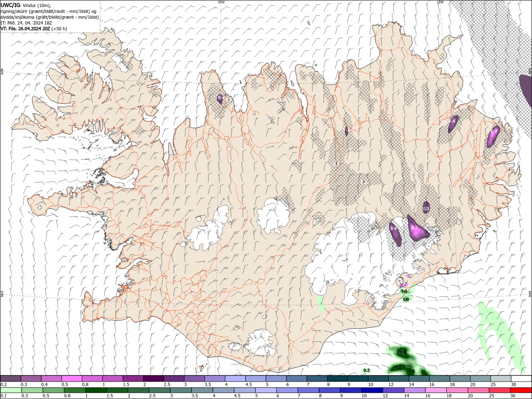532x399 pixels.
Task: Select the bright red rain swatch at 30
Action: click(x=520, y=390)
